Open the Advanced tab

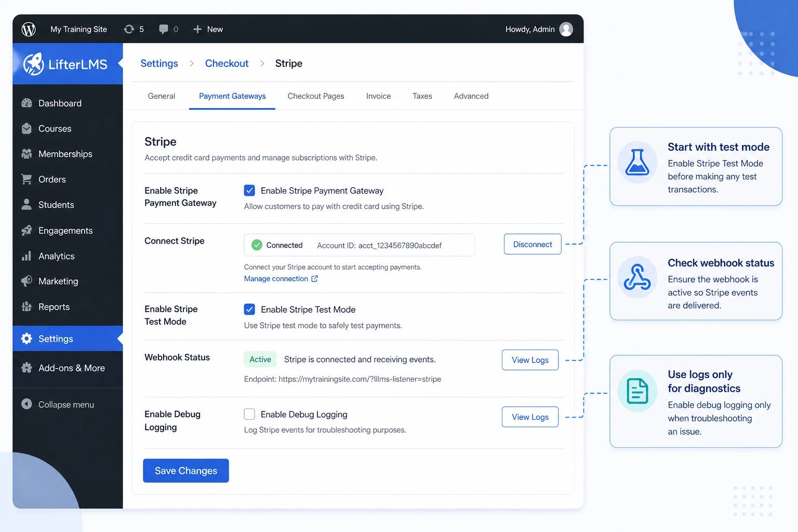pos(471,96)
